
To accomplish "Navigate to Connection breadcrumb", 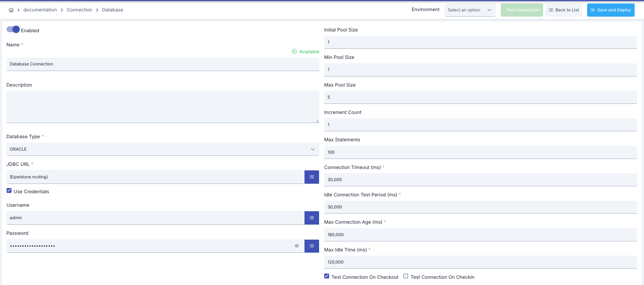I will [79, 10].
